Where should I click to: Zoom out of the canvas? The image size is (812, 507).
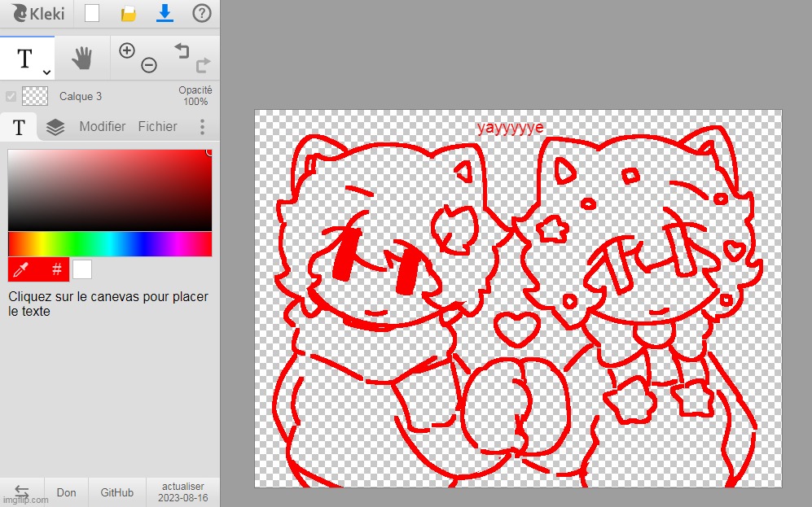coord(147,64)
